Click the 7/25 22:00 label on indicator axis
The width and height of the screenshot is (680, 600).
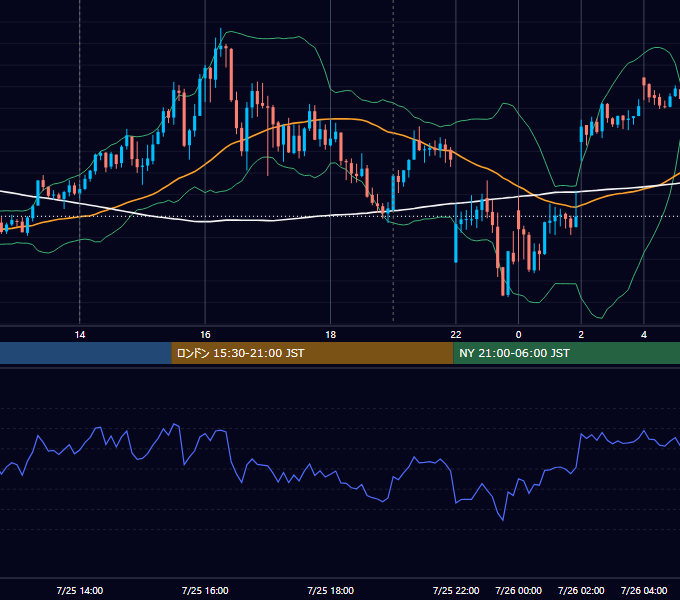[456, 590]
